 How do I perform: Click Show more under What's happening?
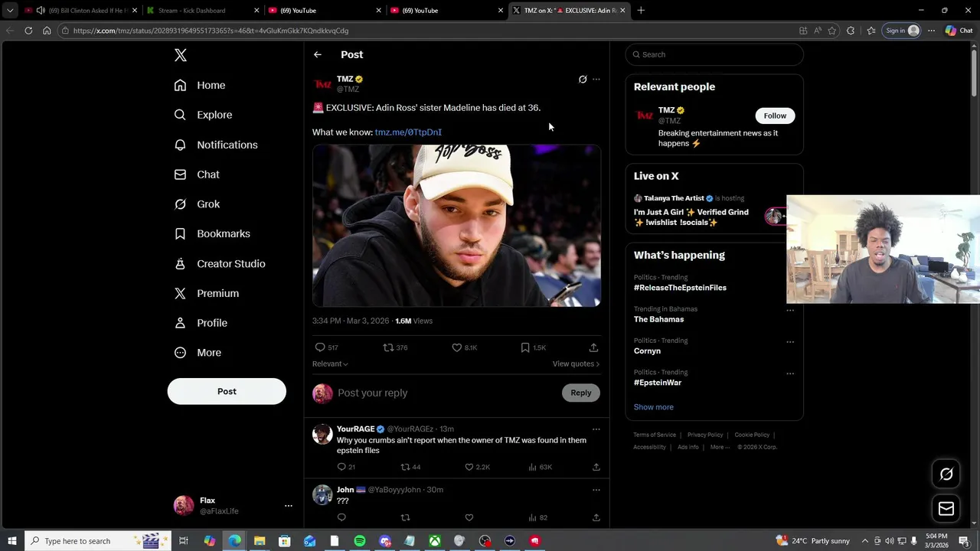tap(653, 407)
